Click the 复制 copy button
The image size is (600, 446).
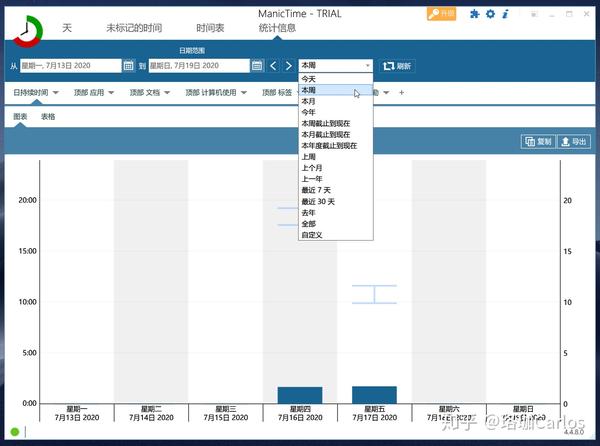pyautogui.click(x=538, y=142)
